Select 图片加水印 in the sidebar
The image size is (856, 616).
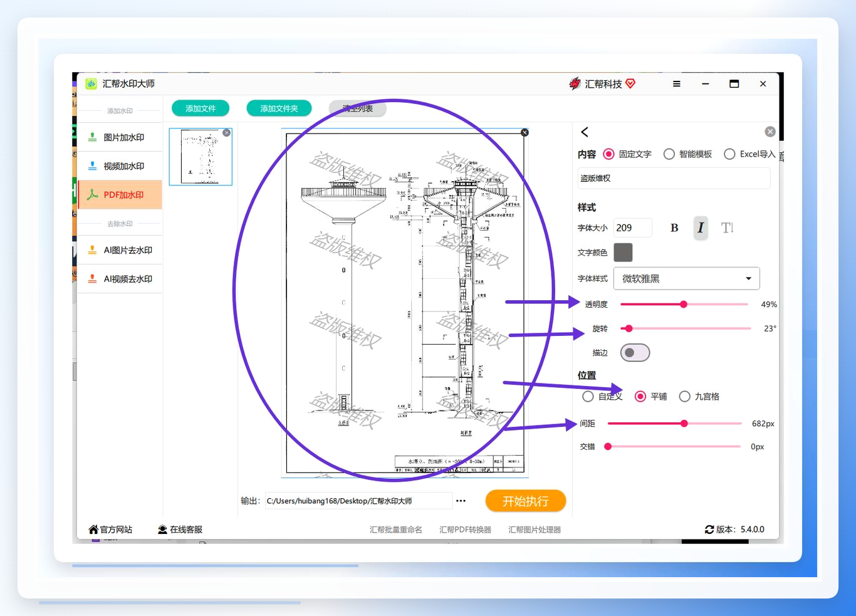tap(120, 137)
